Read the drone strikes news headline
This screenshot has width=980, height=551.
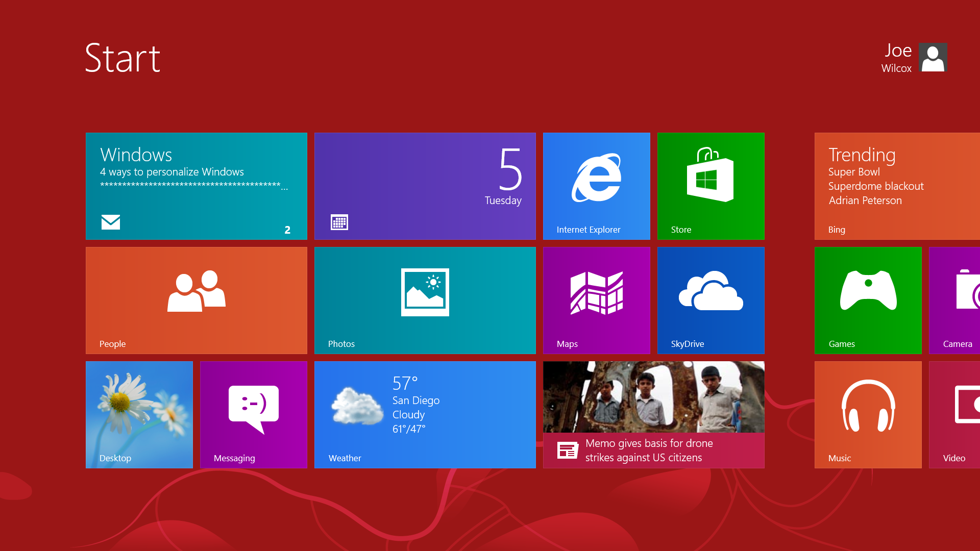[648, 450]
